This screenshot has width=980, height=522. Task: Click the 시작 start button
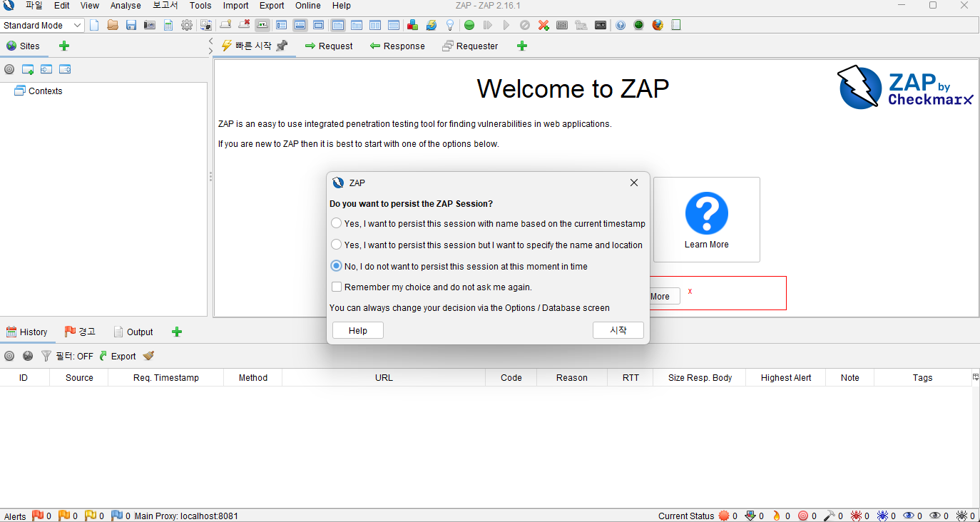point(618,330)
